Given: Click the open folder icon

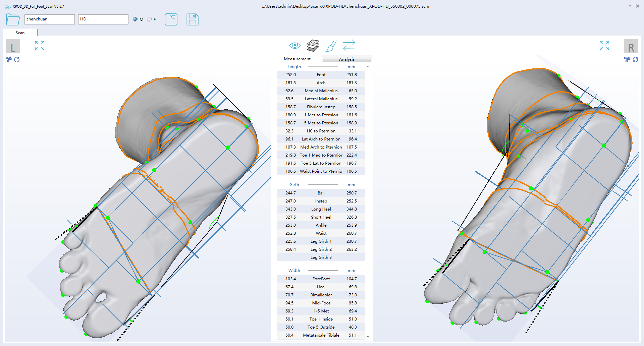Looking at the screenshot, I should click(13, 19).
